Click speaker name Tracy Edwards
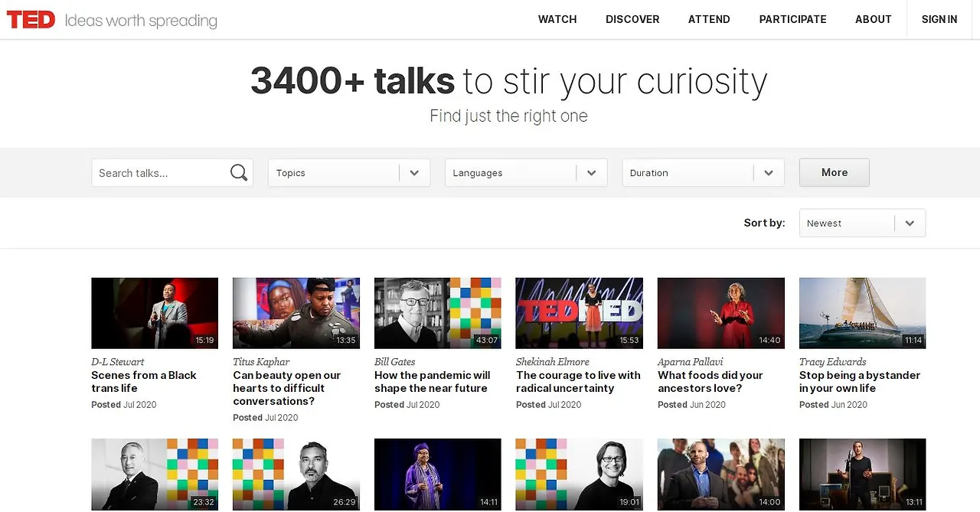 pos(833,362)
